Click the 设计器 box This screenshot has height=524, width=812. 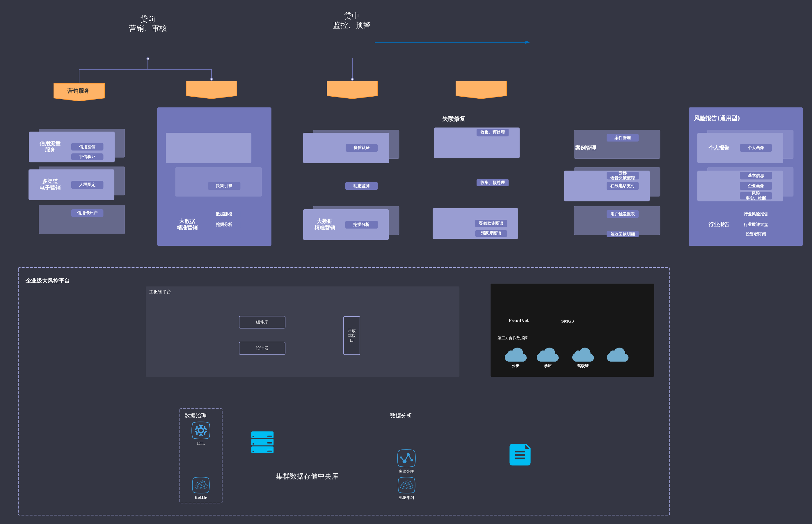(262, 348)
